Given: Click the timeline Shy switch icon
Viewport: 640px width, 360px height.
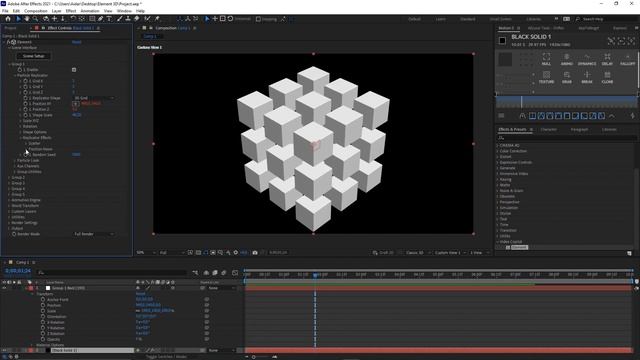Looking at the screenshot, I should [206, 272].
